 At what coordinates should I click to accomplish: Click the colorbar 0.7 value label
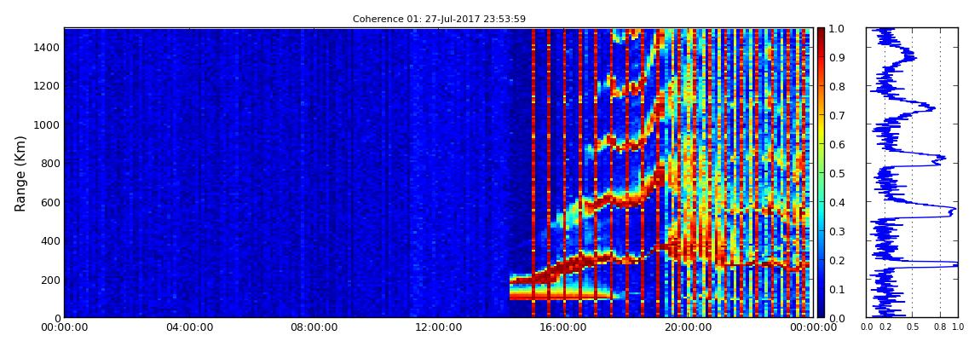click(836, 116)
